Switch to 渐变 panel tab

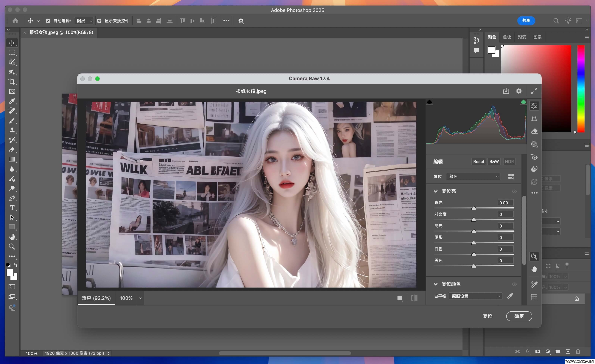522,37
